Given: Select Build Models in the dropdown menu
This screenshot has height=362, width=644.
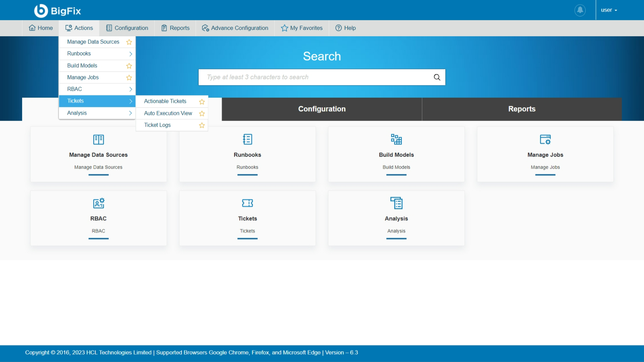Looking at the screenshot, I should pos(82,65).
